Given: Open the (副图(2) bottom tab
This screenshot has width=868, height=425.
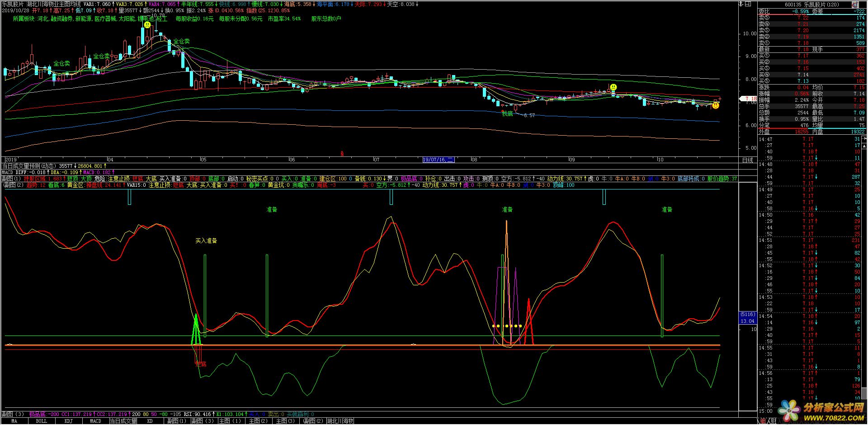Looking at the screenshot, I should [x=313, y=421].
